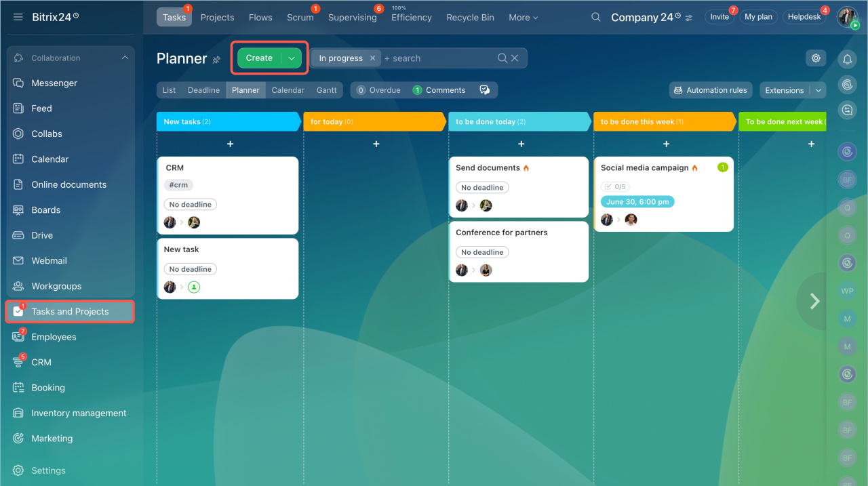Click the magnifier icon in the filter box
Screen dimensions: 868x486
click(x=502, y=58)
